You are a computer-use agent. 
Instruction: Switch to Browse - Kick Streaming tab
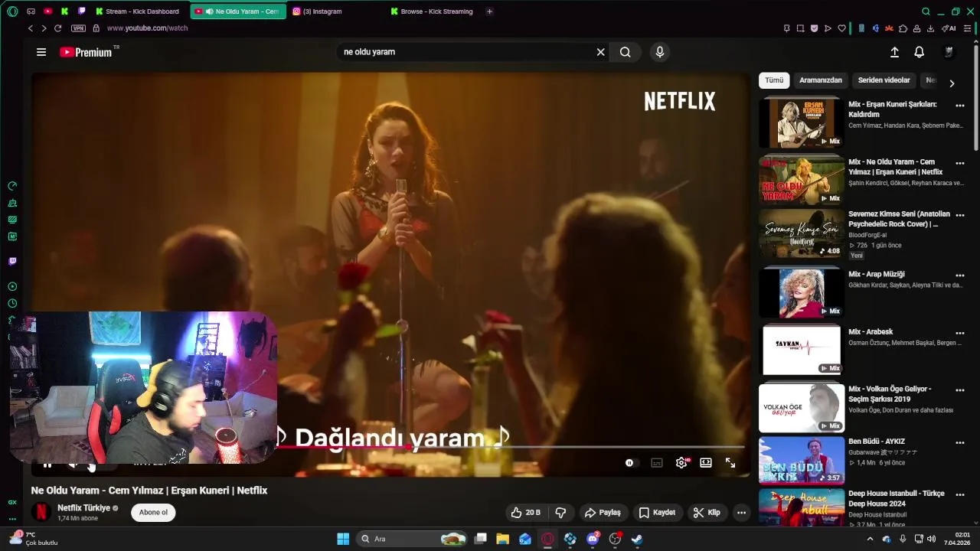(432, 11)
